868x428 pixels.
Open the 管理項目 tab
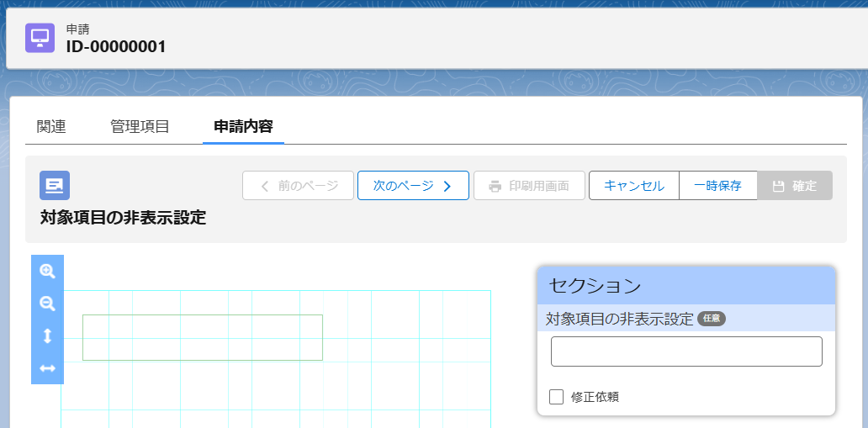[140, 127]
